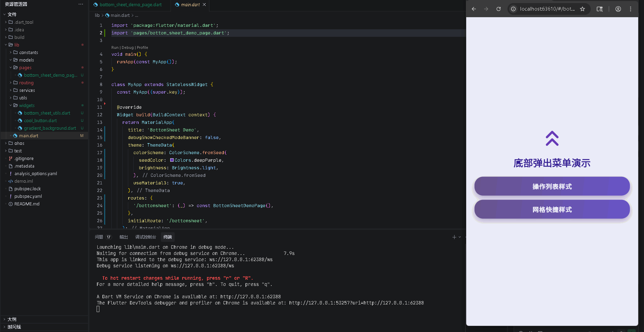
Task: Tap the 网格快捷样式 button
Action: 552,210
